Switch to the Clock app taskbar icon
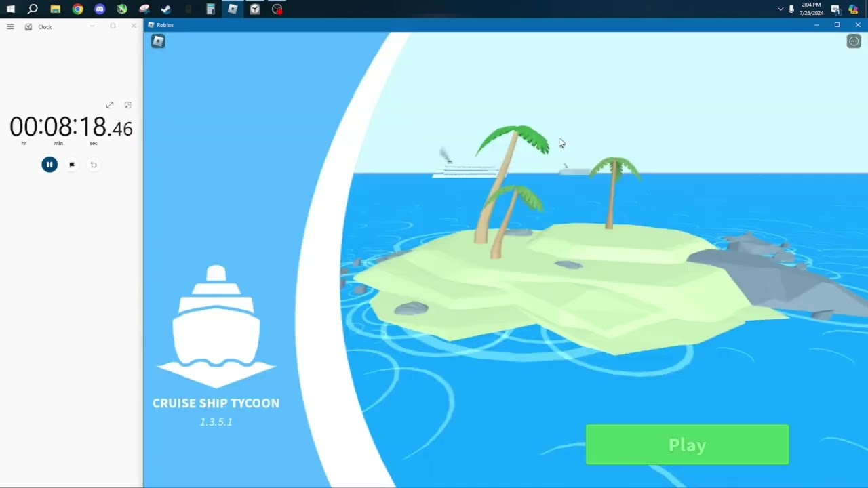Viewport: 868px width, 488px height. point(255,9)
